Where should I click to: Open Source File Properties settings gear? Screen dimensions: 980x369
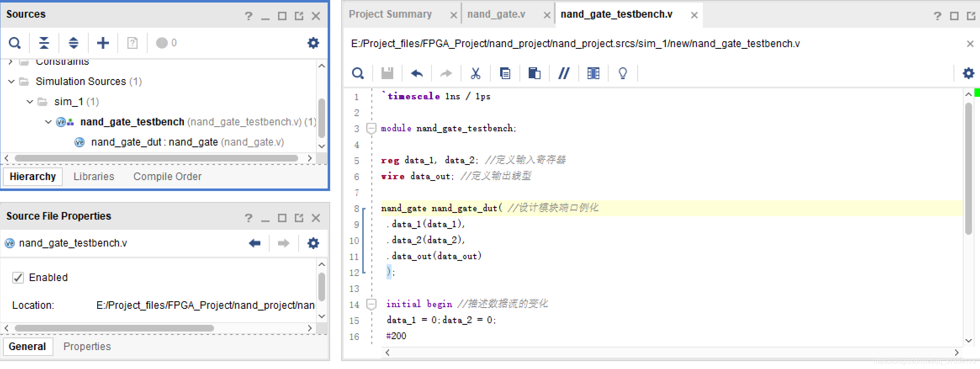coord(313,243)
